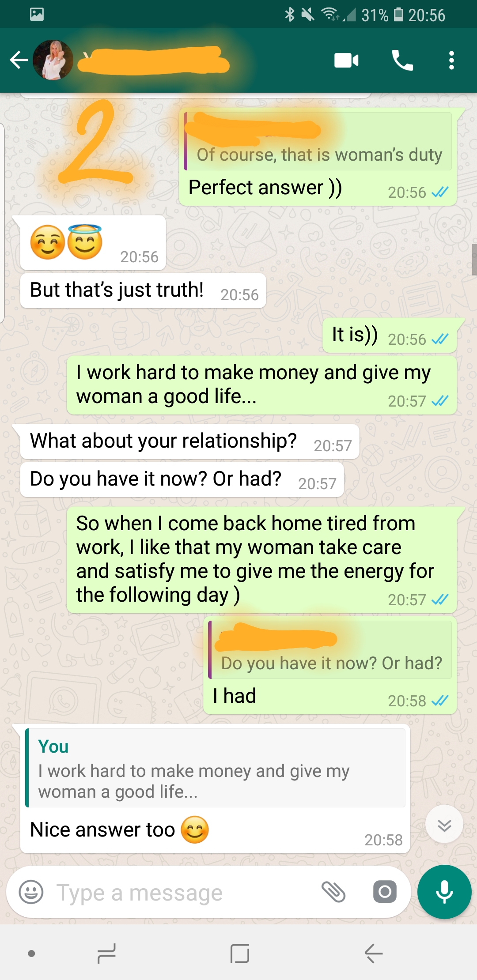
Task: Select the 'What about your relationship?' message
Action: [x=190, y=441]
